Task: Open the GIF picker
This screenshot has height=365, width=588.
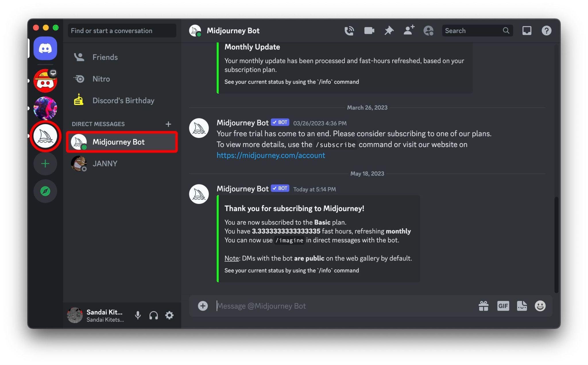Action: pyautogui.click(x=503, y=306)
